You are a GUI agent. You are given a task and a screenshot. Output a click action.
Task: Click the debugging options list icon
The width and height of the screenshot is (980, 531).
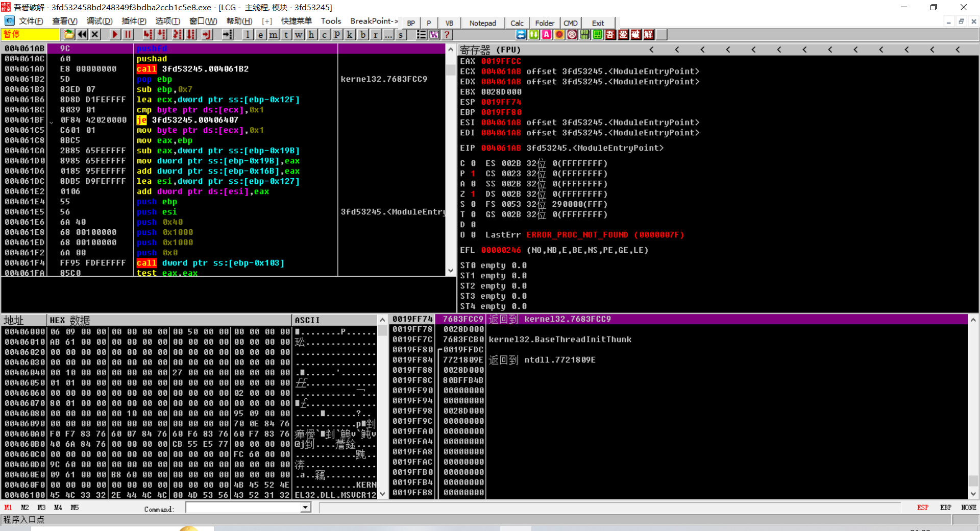coord(421,34)
